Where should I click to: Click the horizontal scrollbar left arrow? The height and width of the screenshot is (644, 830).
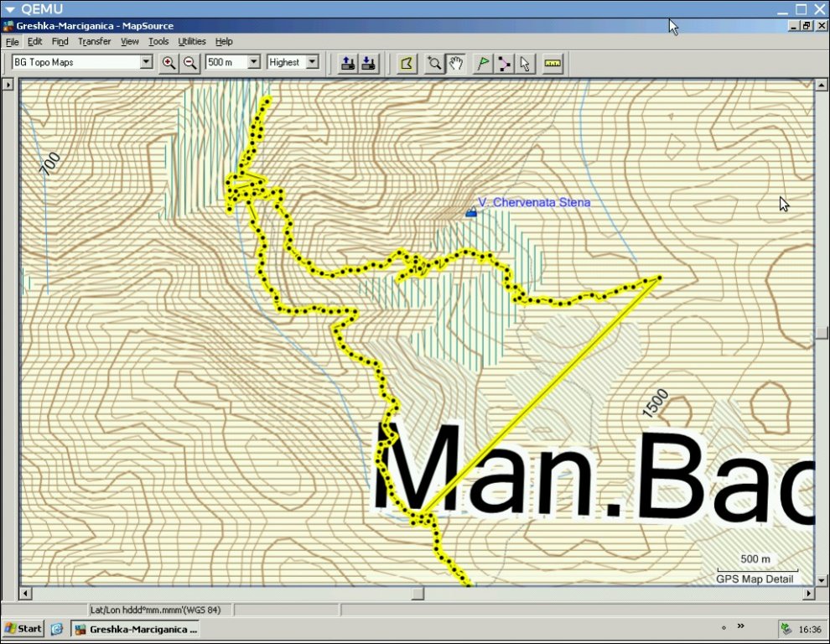coord(25,594)
